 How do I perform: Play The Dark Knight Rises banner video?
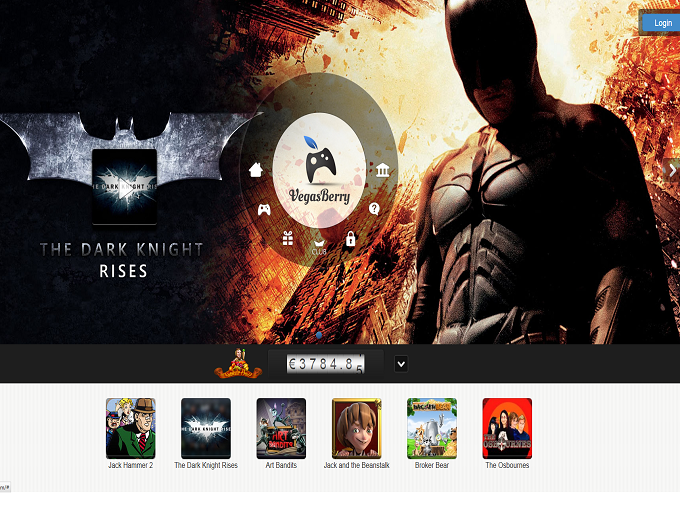(124, 187)
